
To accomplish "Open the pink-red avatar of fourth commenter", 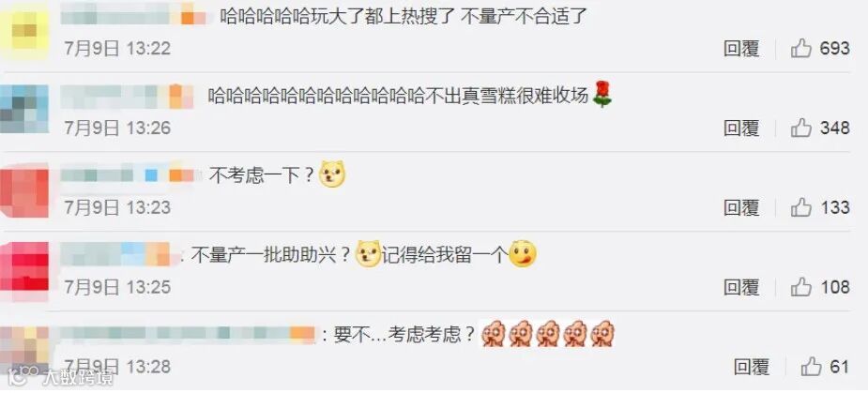I will 24,270.
